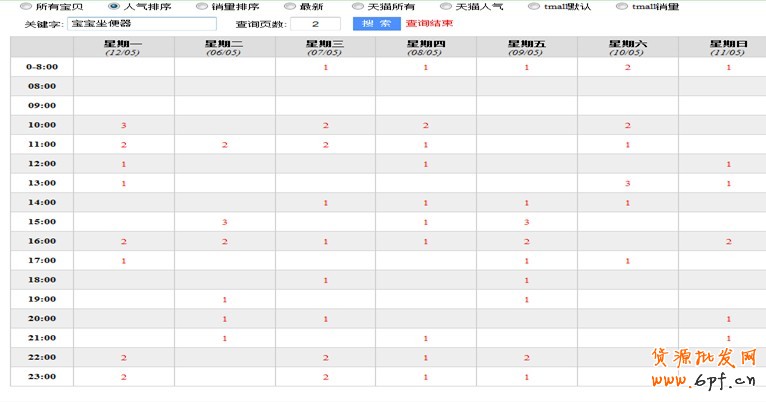This screenshot has height=402, width=766.
Task: Click the 0-8:00 row label
Action: pyautogui.click(x=41, y=67)
